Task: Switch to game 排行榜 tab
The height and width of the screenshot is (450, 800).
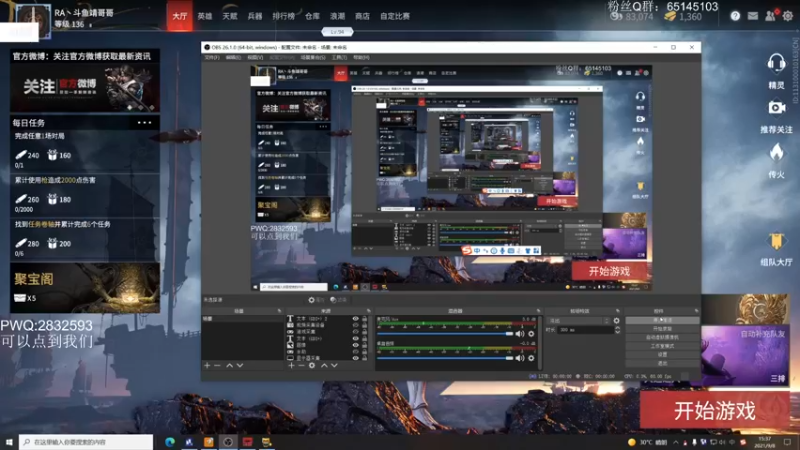Action: point(284,16)
